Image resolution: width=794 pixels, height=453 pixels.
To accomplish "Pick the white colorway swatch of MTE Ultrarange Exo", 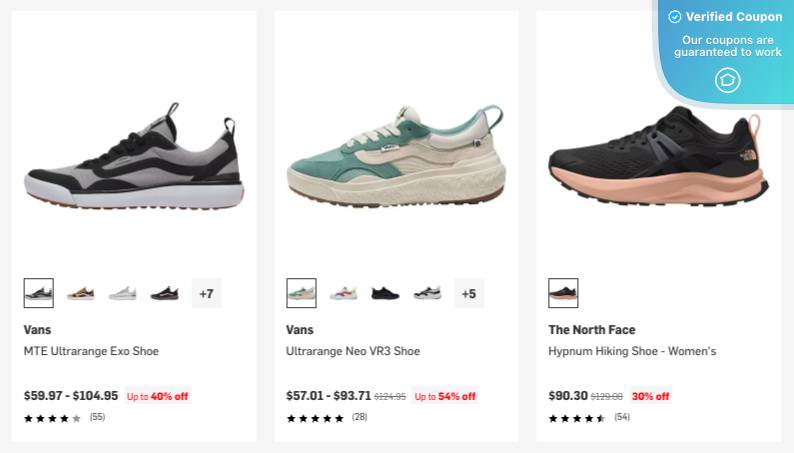I will 123,293.
